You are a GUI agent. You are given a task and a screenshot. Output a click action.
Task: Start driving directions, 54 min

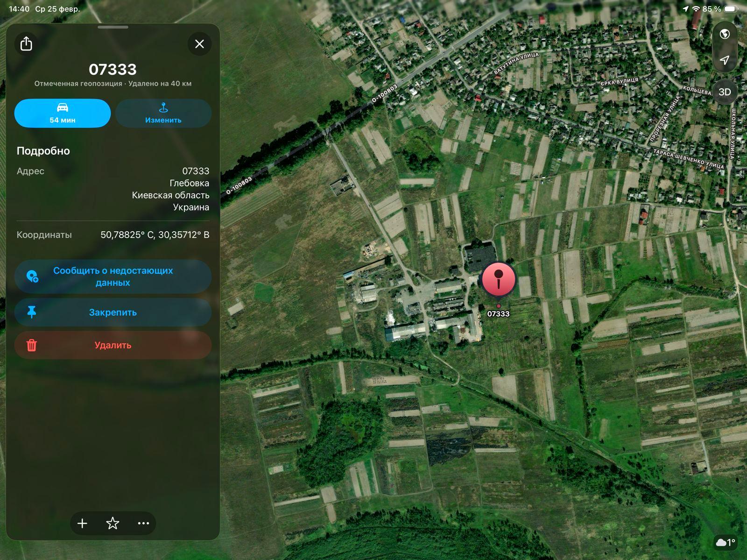[x=63, y=113]
